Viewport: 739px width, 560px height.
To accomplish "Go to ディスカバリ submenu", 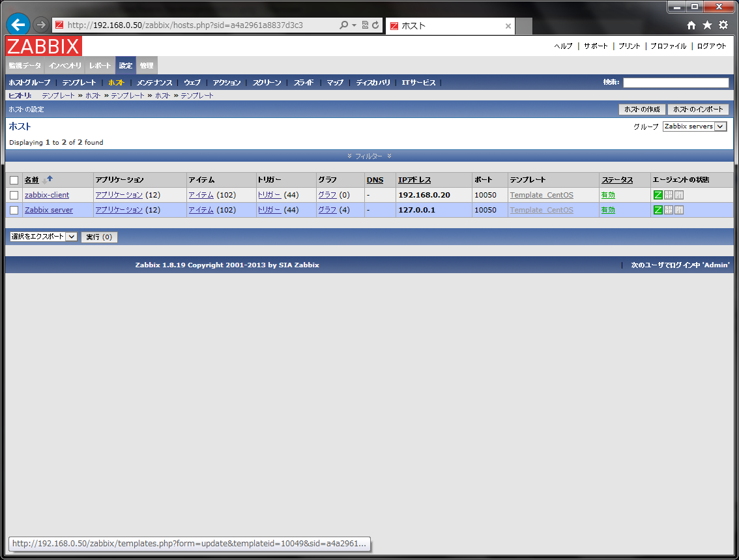I will (x=373, y=83).
